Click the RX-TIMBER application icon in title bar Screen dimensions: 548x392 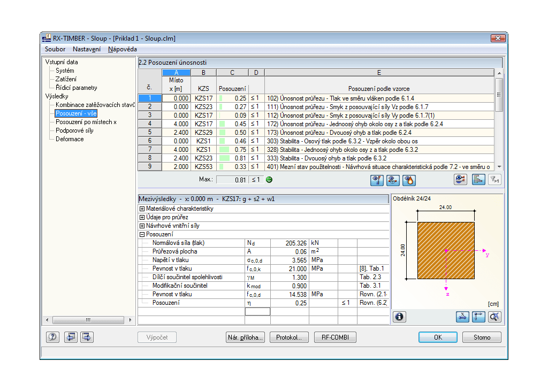(47, 39)
